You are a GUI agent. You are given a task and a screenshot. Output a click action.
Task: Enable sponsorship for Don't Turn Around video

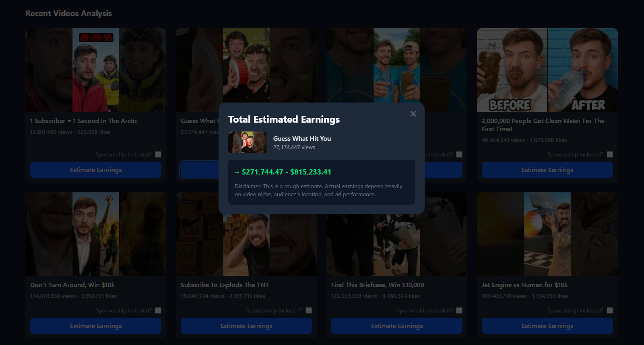pos(158,310)
